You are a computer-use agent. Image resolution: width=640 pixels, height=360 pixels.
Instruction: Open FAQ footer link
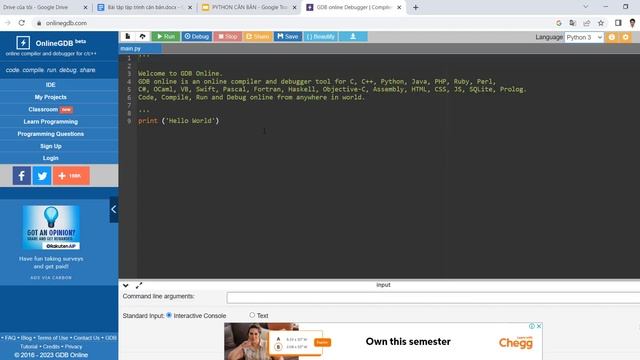coord(10,338)
